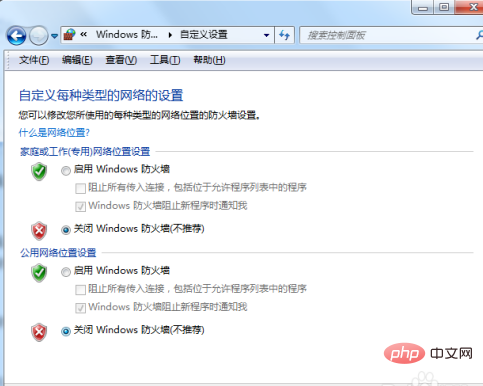Click red shield icon in public network section
The width and height of the screenshot is (483, 386).
[x=39, y=332]
